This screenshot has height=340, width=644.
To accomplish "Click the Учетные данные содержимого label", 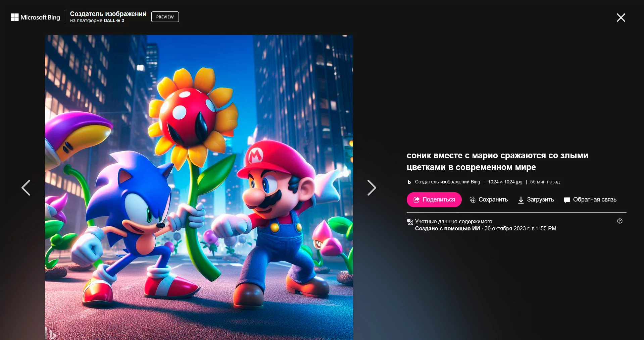I will (454, 221).
